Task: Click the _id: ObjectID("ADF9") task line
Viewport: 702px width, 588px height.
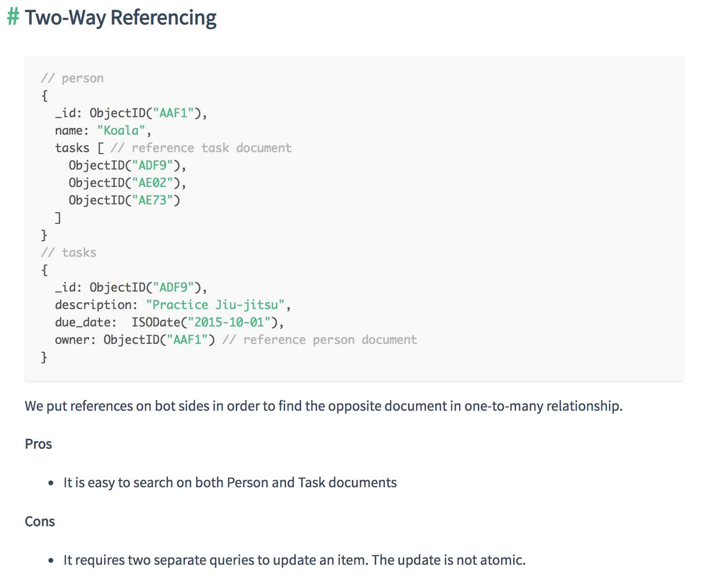Action: point(131,287)
